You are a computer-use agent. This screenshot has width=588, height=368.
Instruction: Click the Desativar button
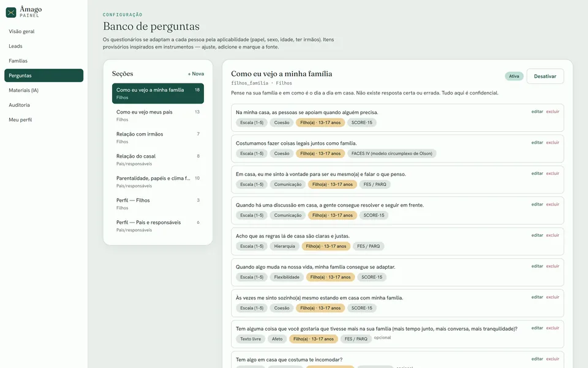coord(545,76)
